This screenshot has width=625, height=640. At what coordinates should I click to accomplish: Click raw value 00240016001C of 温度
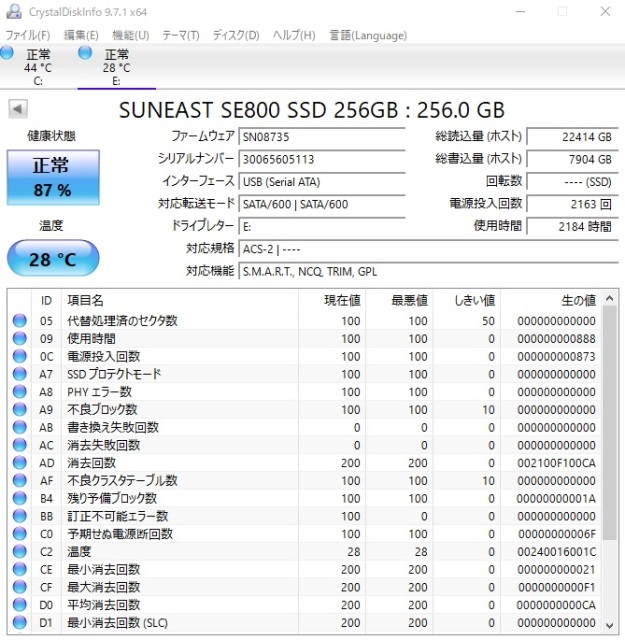tap(556, 551)
